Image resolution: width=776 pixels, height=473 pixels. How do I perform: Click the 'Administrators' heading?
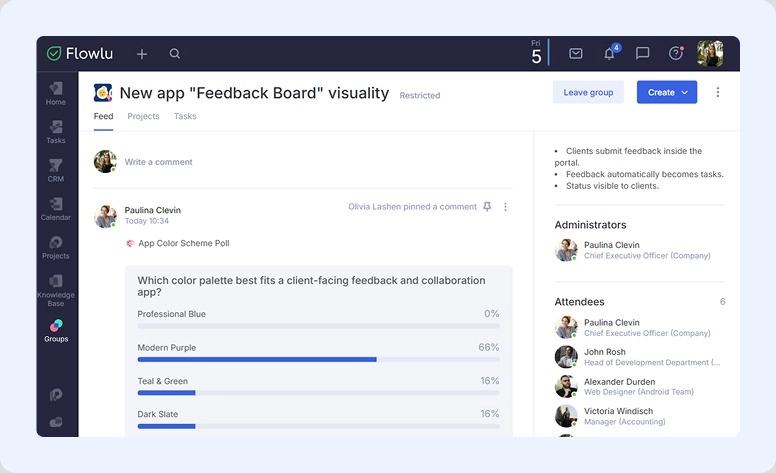pyautogui.click(x=590, y=225)
